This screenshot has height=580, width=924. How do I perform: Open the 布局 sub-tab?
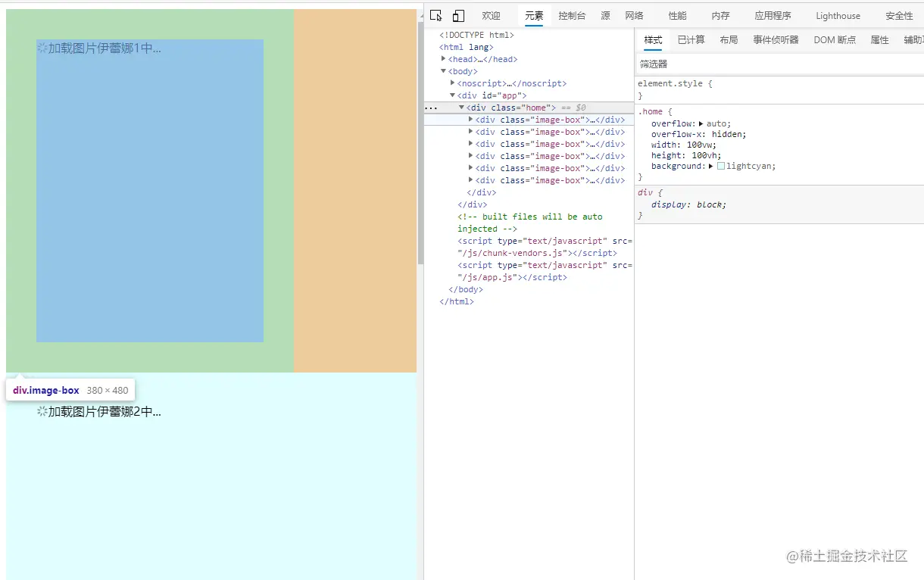point(729,40)
